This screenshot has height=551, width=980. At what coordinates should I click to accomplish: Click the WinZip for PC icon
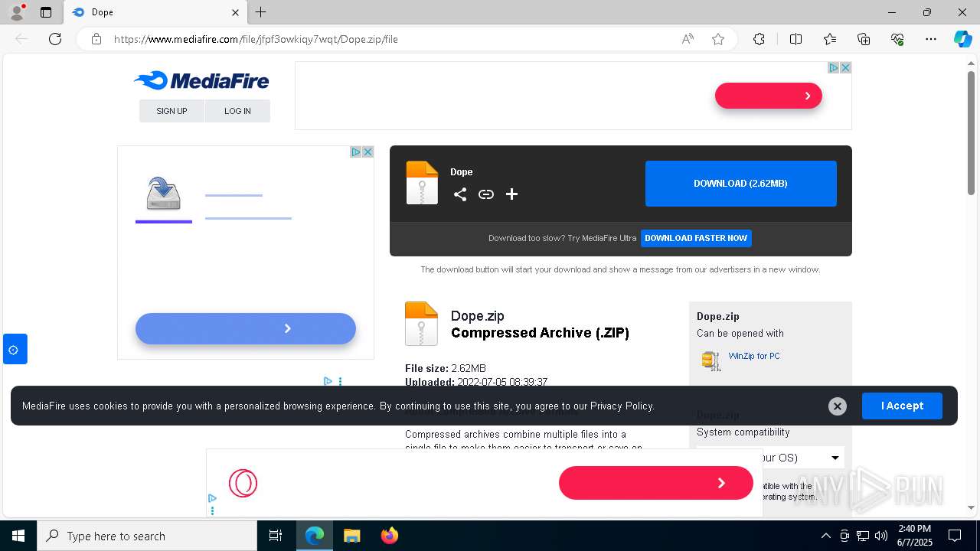[x=711, y=360]
